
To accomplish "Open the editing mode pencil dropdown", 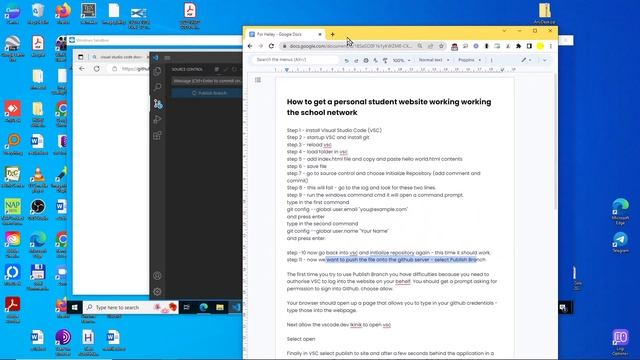I will click(x=527, y=60).
